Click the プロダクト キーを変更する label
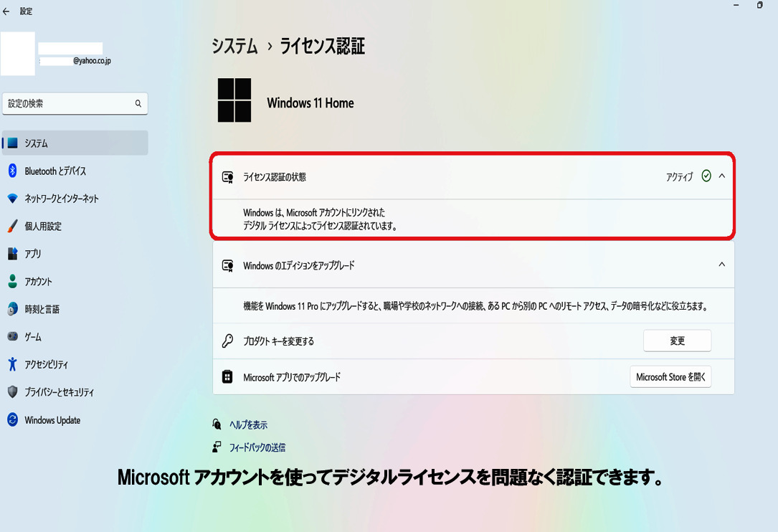The width and height of the screenshot is (778, 532). (x=278, y=341)
